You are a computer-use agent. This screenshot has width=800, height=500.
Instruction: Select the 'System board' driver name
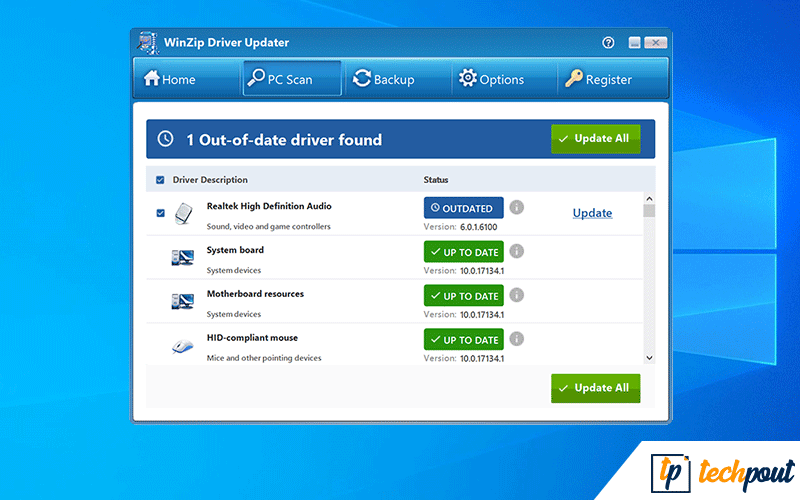(x=235, y=250)
